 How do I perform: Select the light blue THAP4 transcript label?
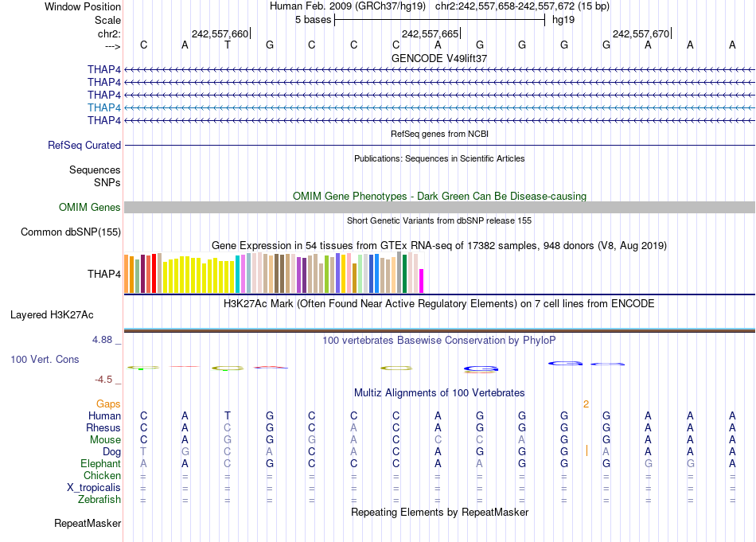pos(103,107)
